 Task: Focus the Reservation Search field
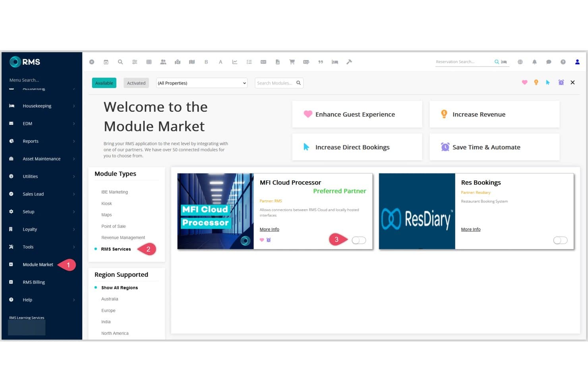point(464,62)
